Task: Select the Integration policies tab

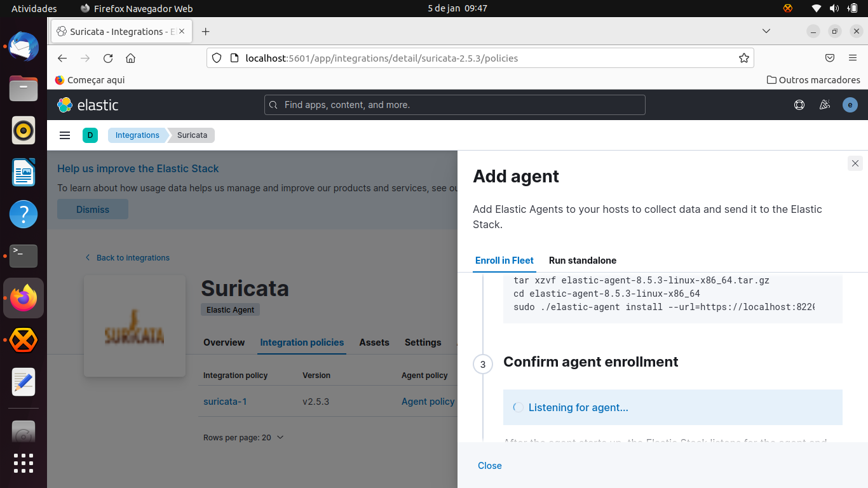Action: click(x=302, y=342)
